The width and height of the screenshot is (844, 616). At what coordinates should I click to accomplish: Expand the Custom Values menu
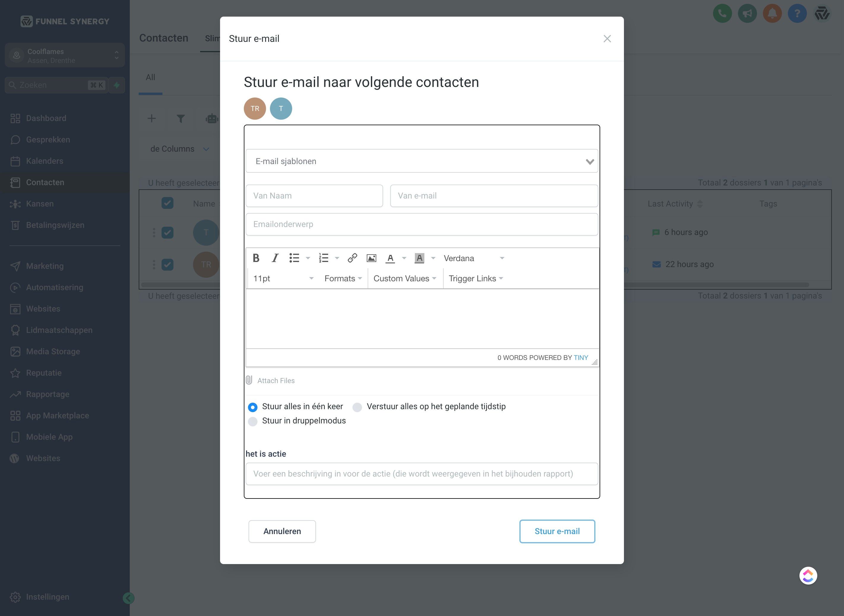point(405,279)
